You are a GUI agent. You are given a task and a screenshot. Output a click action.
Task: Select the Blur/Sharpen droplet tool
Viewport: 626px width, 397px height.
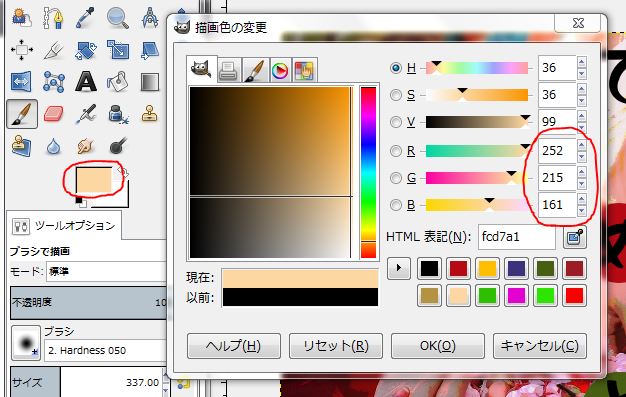[53, 146]
